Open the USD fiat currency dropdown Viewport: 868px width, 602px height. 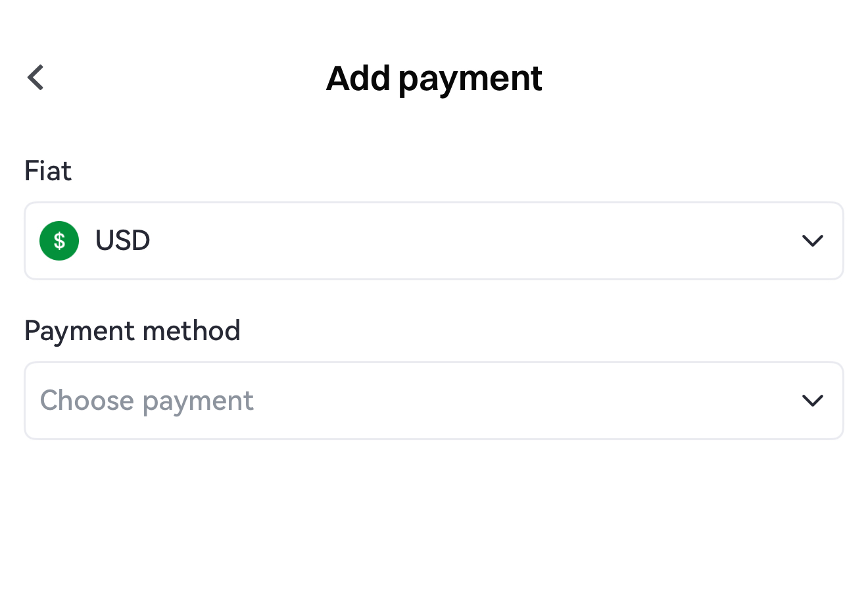coord(434,241)
